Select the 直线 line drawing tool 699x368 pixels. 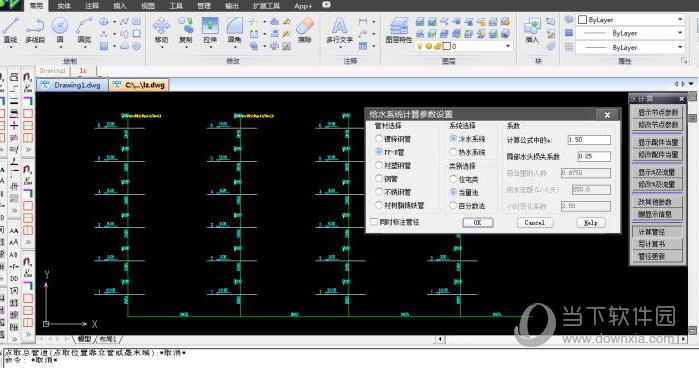10,30
